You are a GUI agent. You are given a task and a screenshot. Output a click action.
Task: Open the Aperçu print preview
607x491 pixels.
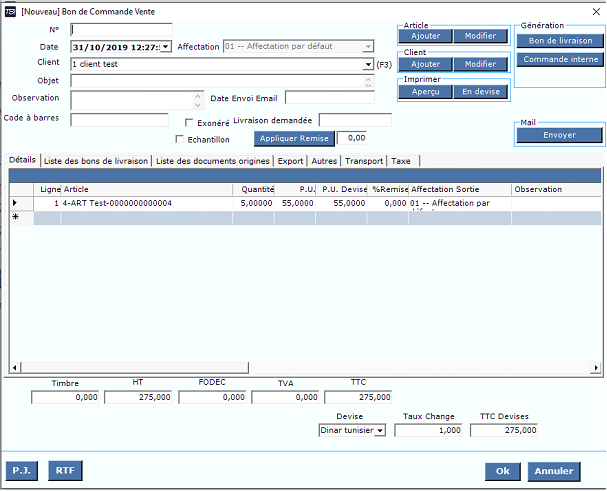tap(425, 92)
